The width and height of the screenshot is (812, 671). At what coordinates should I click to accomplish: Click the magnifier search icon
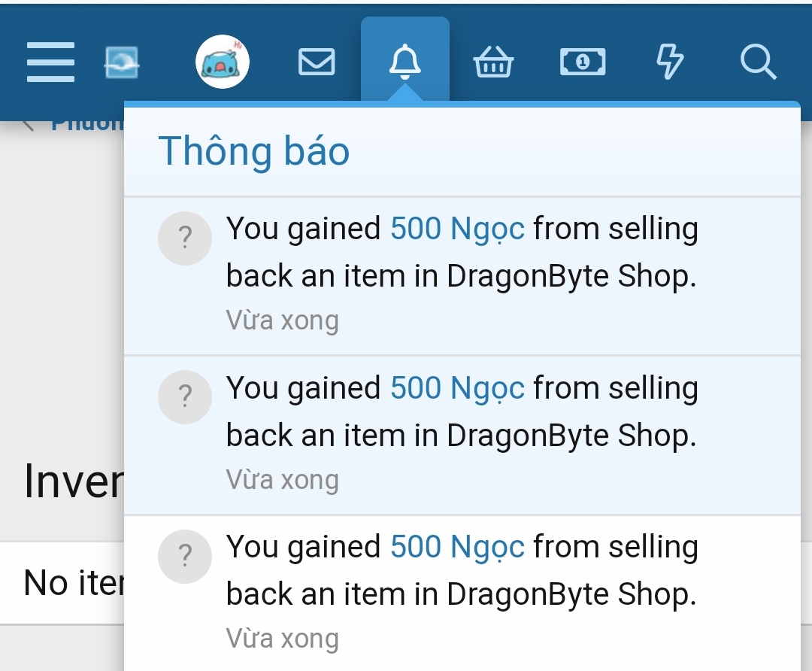(757, 62)
